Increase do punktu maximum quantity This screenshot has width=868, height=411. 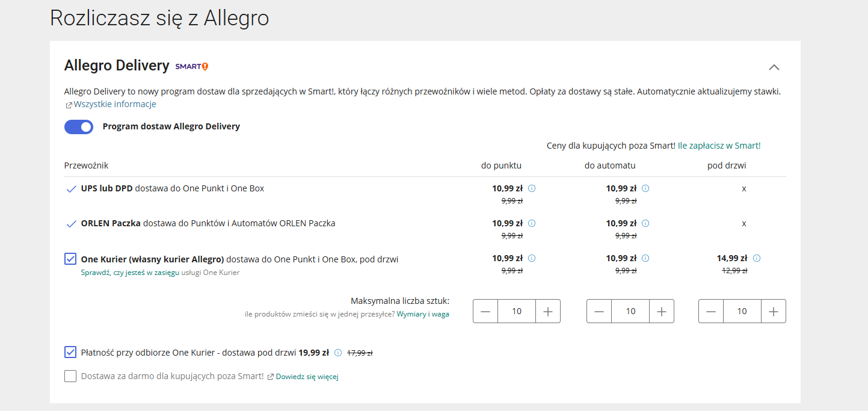click(547, 311)
